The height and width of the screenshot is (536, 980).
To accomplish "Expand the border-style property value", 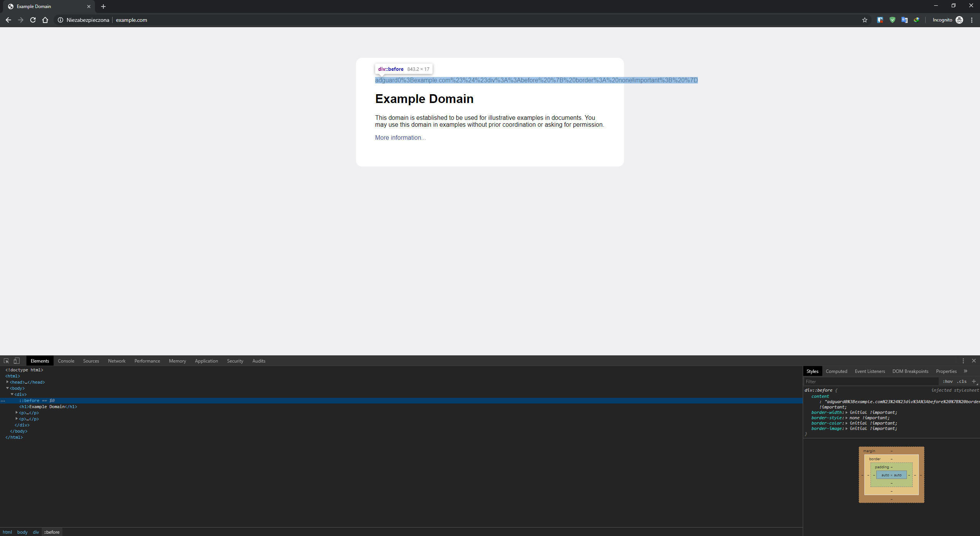I will point(847,418).
